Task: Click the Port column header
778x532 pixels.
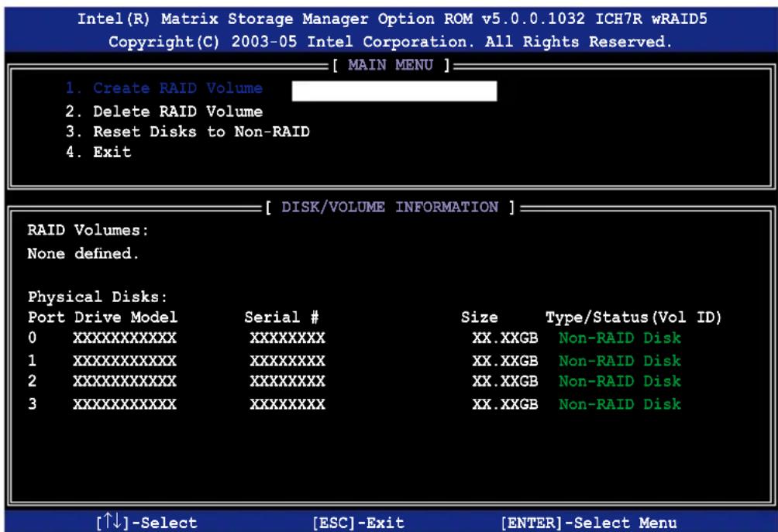Action: (46, 317)
